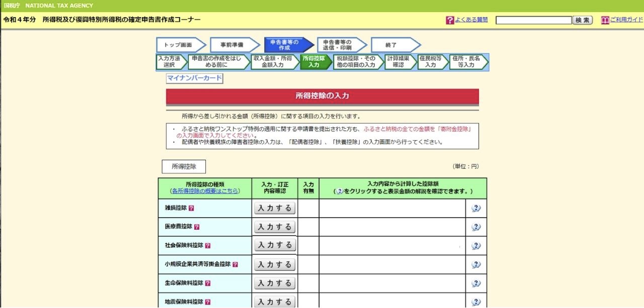This screenshot has width=644, height=308.
Task: Select 住民税等入力 sub-step
Action: coord(432,62)
